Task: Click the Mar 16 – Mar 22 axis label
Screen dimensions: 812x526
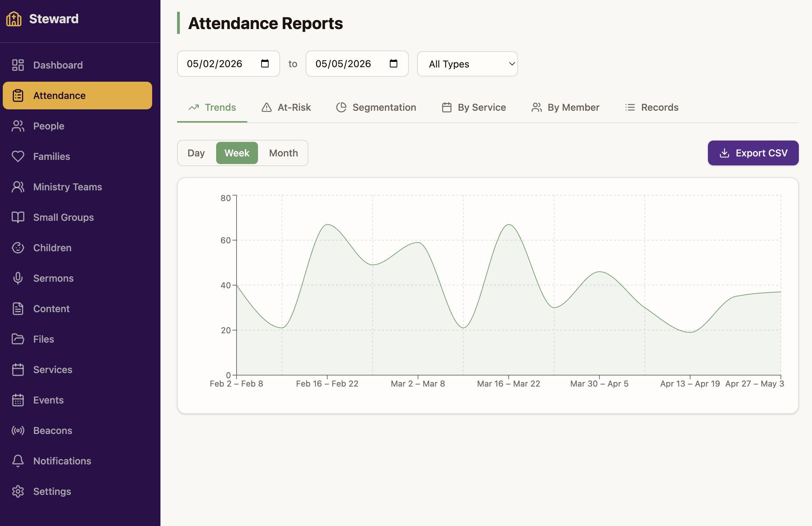Action: [508, 384]
